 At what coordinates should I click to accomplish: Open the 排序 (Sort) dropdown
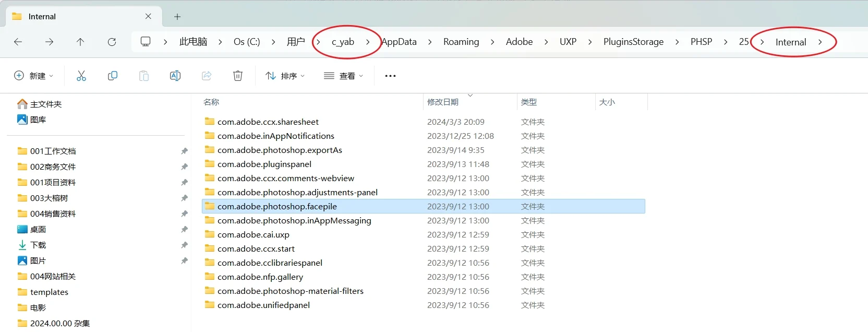285,76
